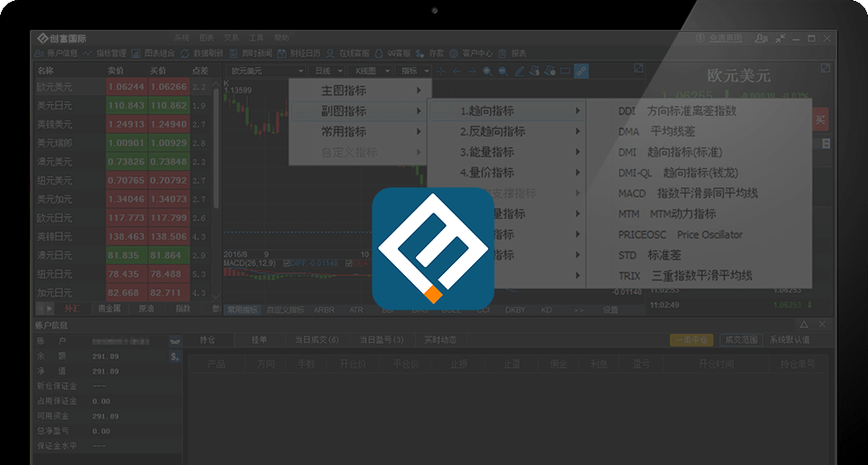Click the red 买 buy button
This screenshot has width=868, height=465.
click(x=820, y=119)
